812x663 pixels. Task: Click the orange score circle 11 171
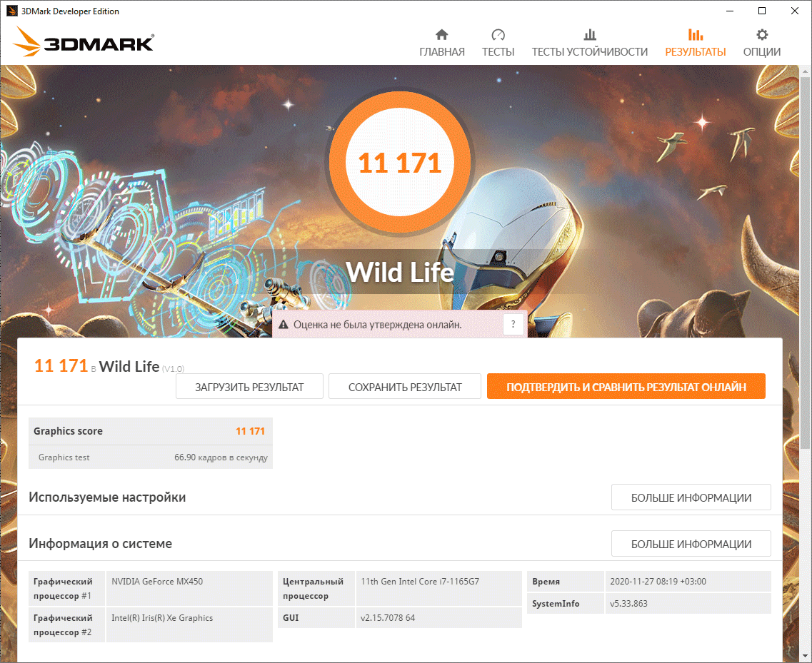click(x=400, y=163)
